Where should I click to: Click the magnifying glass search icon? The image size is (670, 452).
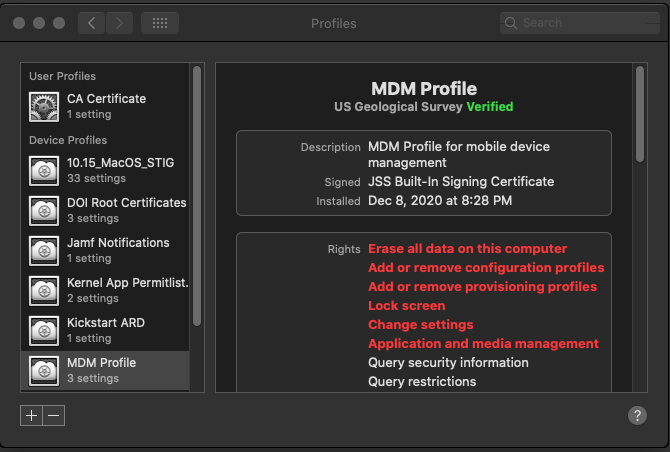[511, 23]
